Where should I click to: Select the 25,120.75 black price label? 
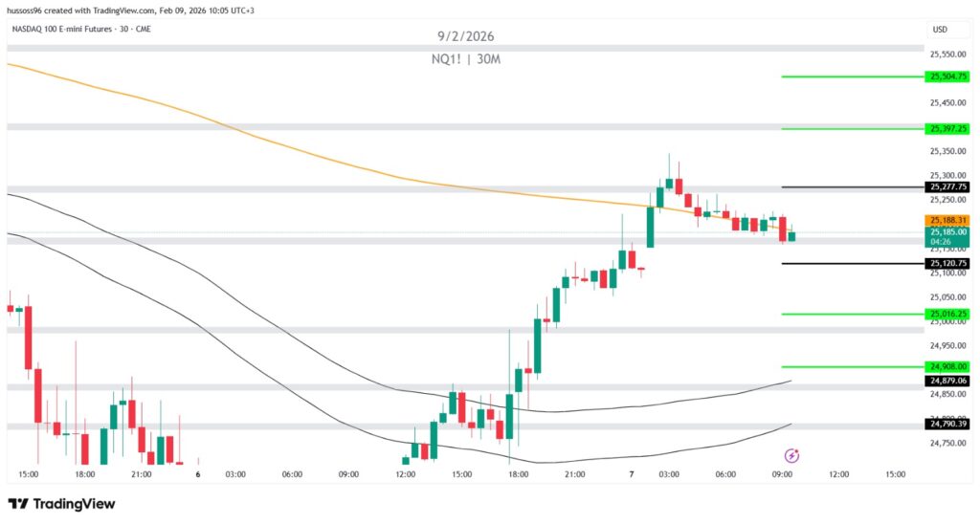tap(947, 263)
